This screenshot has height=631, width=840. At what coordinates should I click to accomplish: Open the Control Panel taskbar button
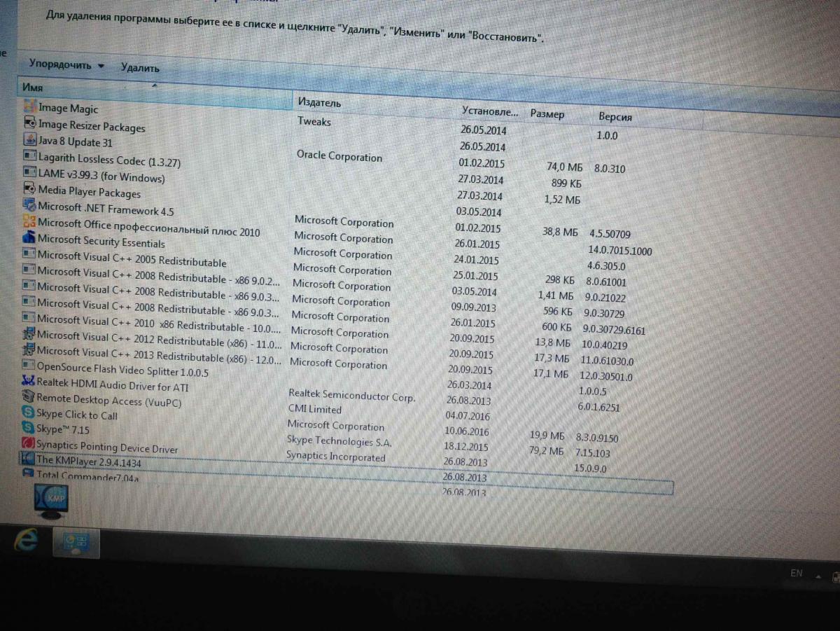[76, 541]
